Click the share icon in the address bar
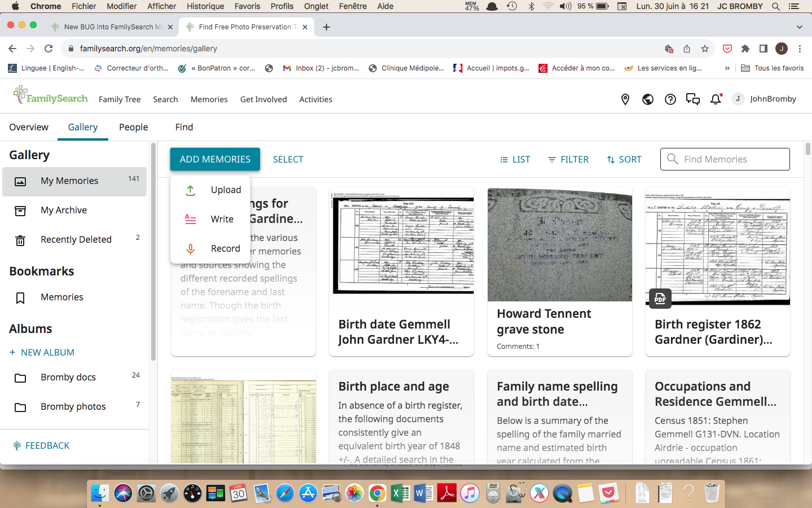Viewport: 812px width, 508px height. pyautogui.click(x=687, y=49)
